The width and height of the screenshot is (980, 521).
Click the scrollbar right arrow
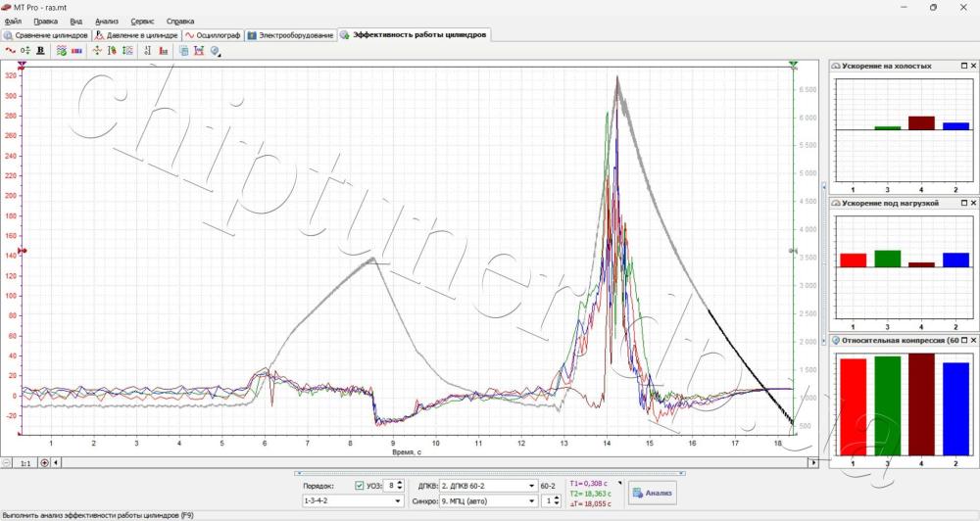[813, 463]
